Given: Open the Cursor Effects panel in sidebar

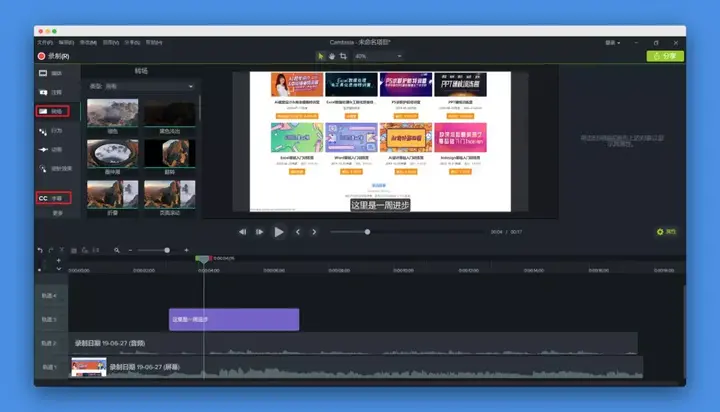Looking at the screenshot, I should point(55,169).
